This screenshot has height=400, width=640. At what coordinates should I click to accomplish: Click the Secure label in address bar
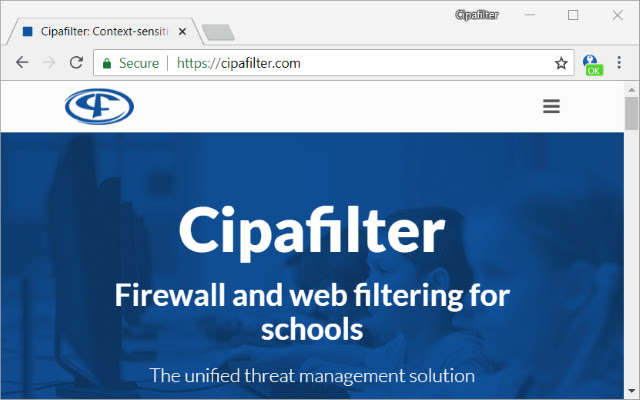click(x=139, y=63)
